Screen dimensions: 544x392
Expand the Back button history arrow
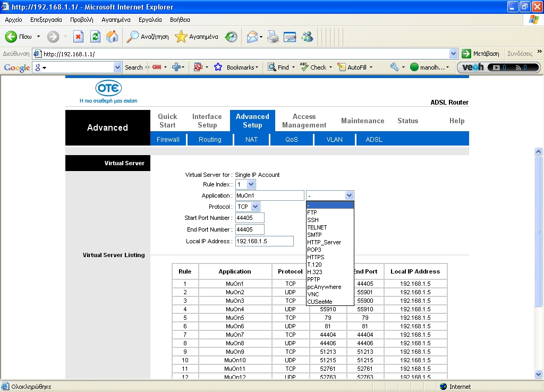[38, 37]
